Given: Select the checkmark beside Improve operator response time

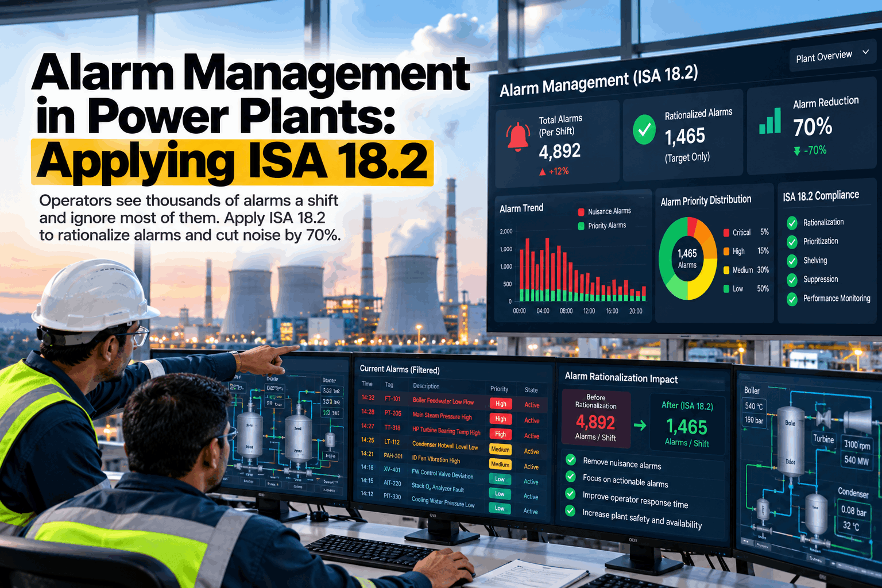Looking at the screenshot, I should pos(571,493).
